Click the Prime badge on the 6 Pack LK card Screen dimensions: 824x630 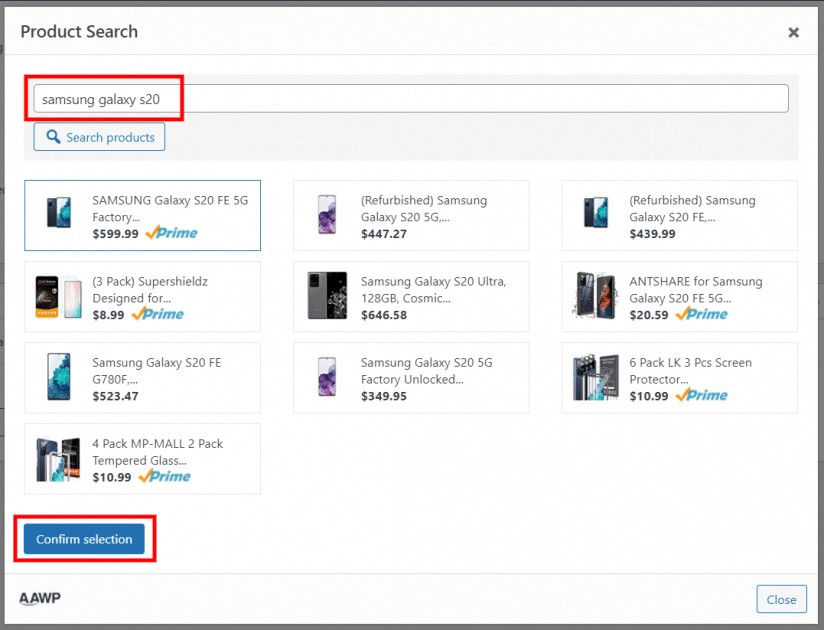click(702, 395)
